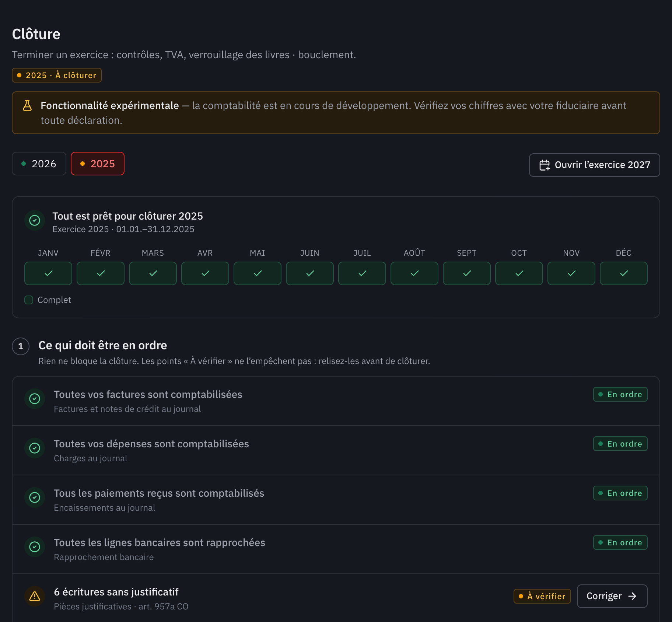This screenshot has width=672, height=622.
Task: Click 'Toutes les lignes bancaires sont rapprochées' title
Action: pyautogui.click(x=160, y=543)
